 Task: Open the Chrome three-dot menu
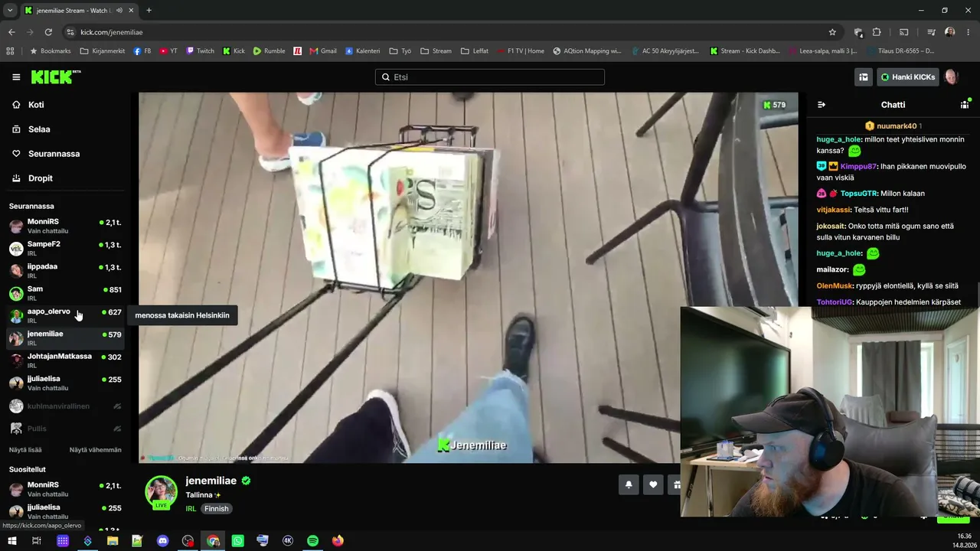click(969, 32)
